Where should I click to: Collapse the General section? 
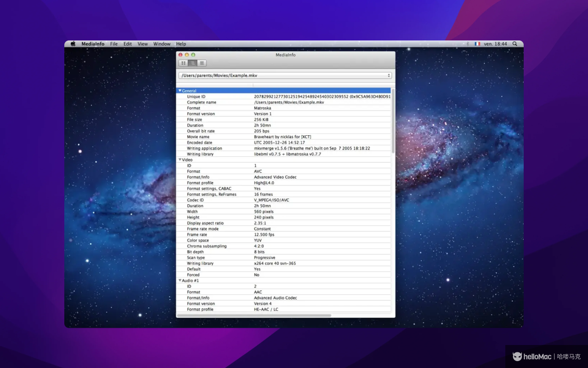click(180, 91)
